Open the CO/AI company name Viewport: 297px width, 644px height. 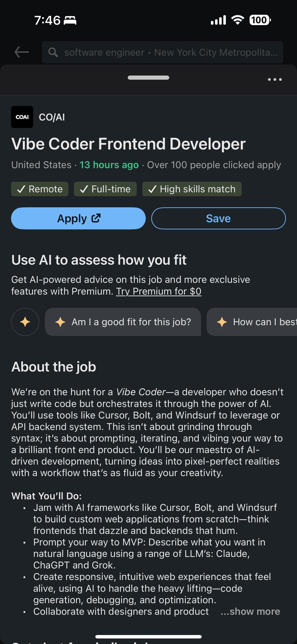tap(52, 117)
